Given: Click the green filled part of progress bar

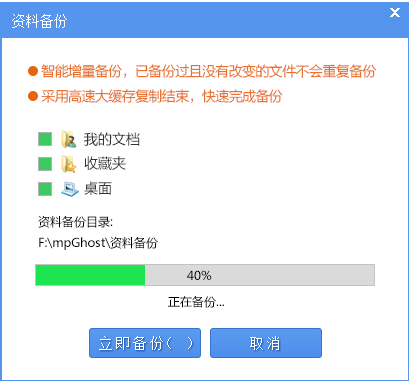Looking at the screenshot, I should [x=90, y=275].
